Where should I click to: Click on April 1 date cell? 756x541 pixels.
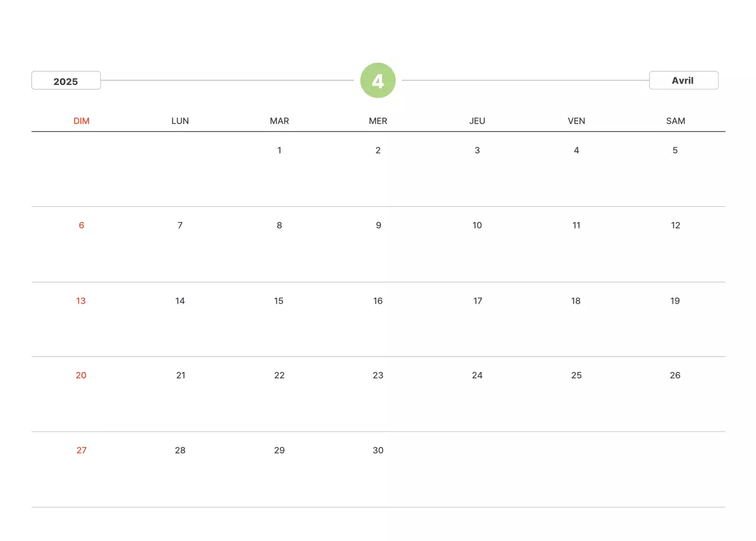point(279,151)
